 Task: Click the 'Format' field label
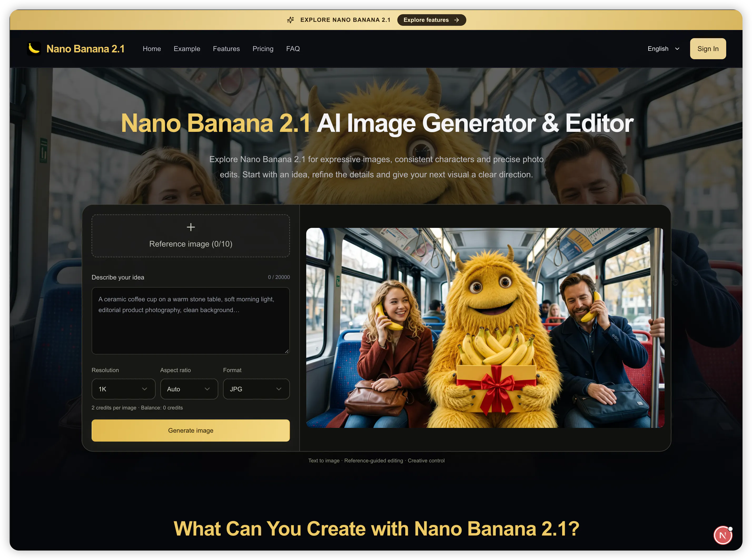point(232,370)
